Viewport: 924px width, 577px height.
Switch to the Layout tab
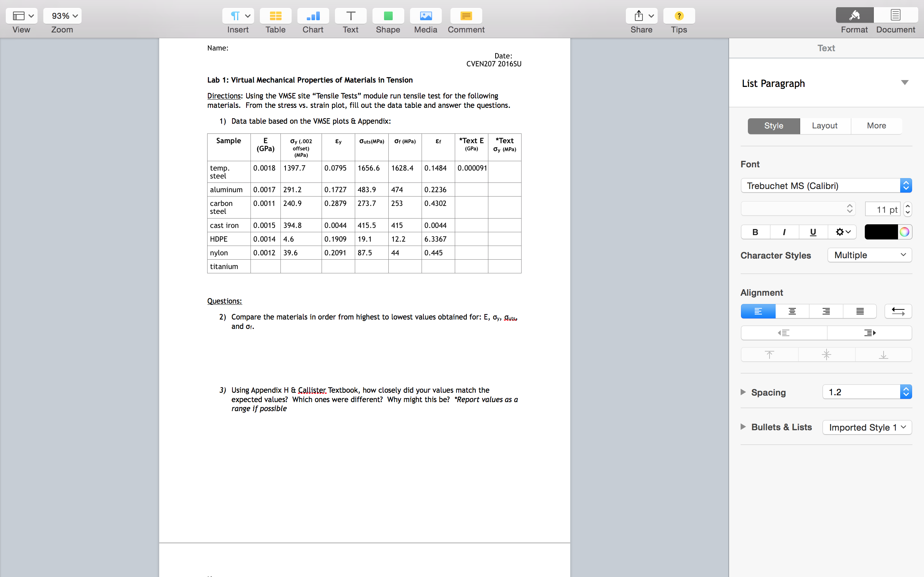click(x=825, y=126)
